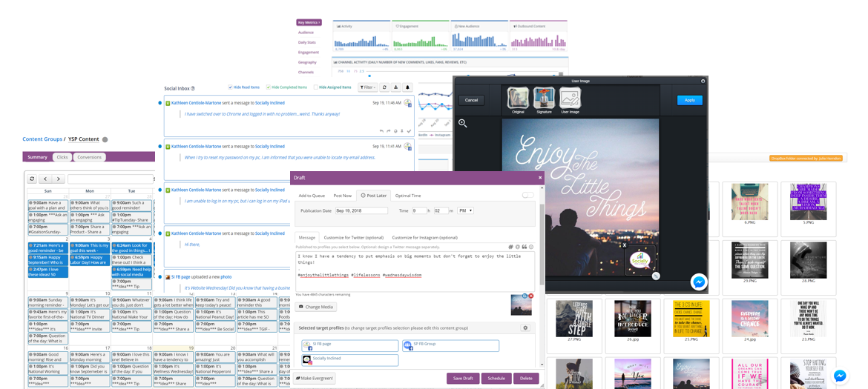Click the Publication Date input field
868x389 pixels.
(x=361, y=210)
